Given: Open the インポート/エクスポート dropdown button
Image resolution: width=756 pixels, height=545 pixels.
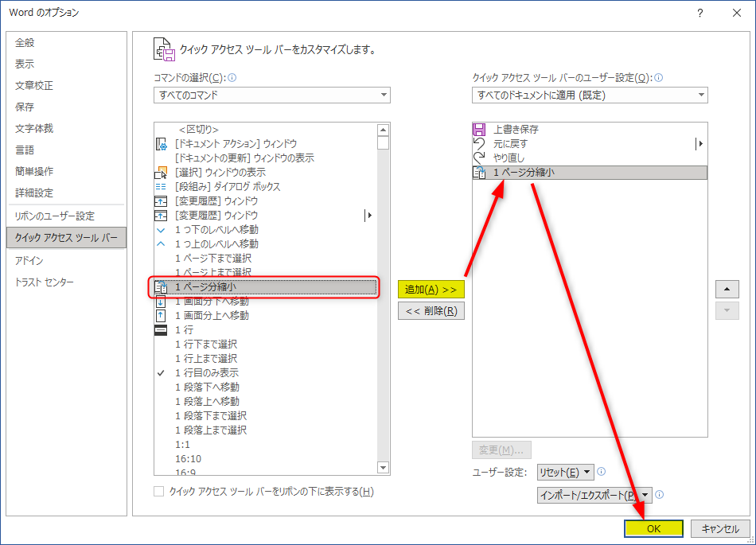Looking at the screenshot, I should coord(594,495).
